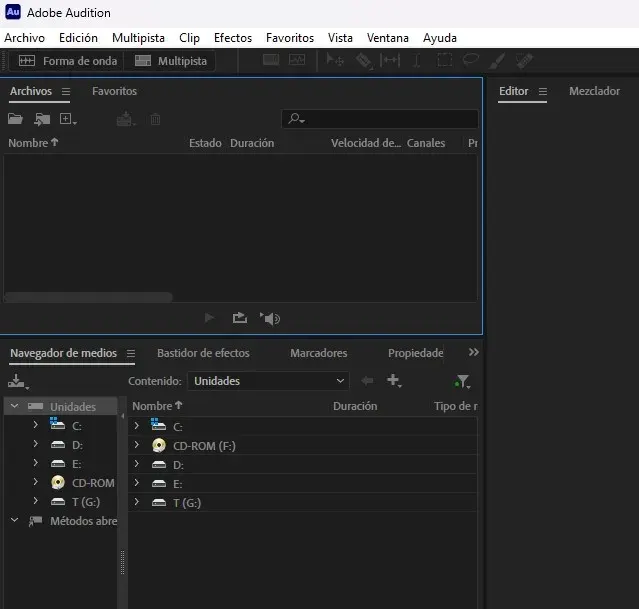Viewport: 639px width, 609px height.
Task: Switch to the Favoritos panel tab
Action: [115, 91]
